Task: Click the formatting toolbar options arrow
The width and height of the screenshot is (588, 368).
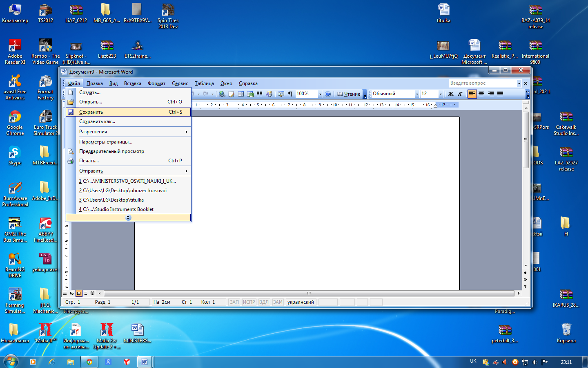Action: (528, 94)
